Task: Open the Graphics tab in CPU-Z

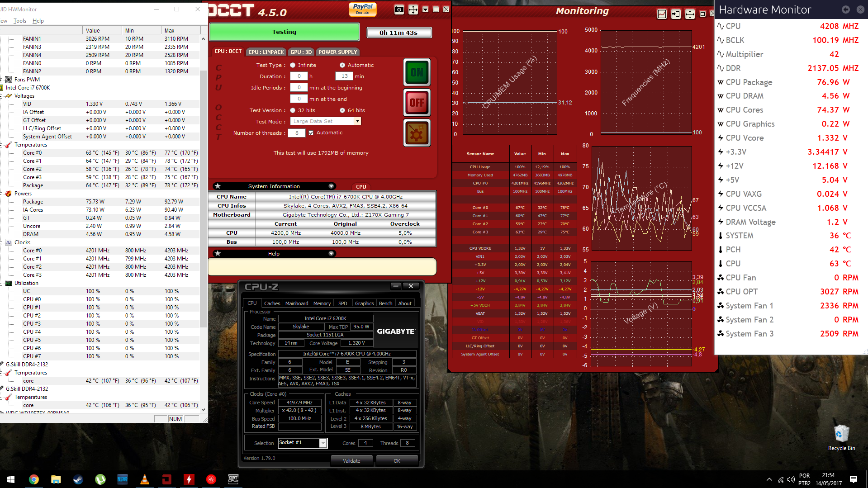Action: (364, 303)
